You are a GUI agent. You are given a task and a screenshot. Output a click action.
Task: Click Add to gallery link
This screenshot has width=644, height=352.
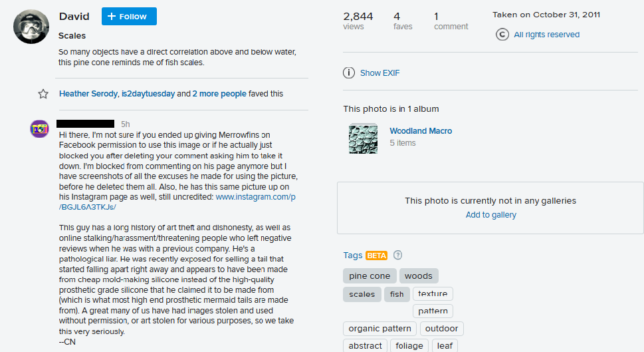click(490, 215)
